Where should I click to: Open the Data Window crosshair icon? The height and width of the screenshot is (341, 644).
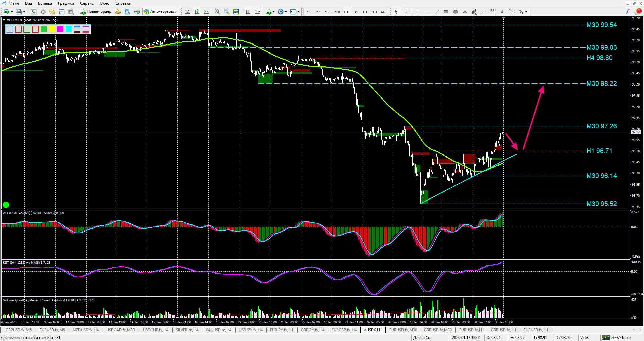click(x=43, y=12)
